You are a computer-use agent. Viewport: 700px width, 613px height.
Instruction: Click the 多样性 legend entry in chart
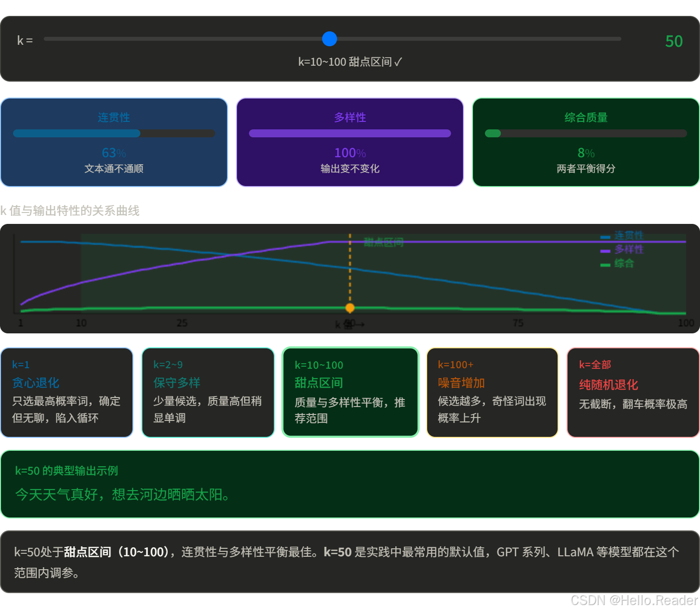tap(622, 249)
